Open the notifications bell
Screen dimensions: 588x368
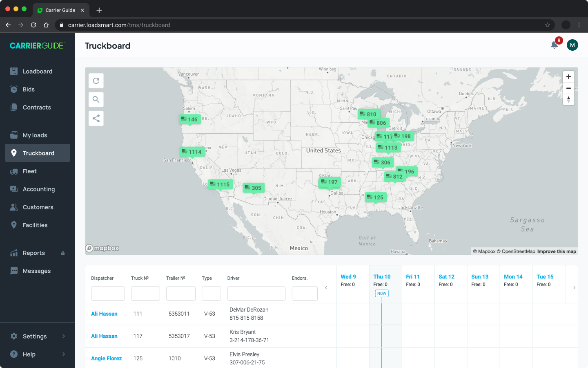pyautogui.click(x=555, y=45)
